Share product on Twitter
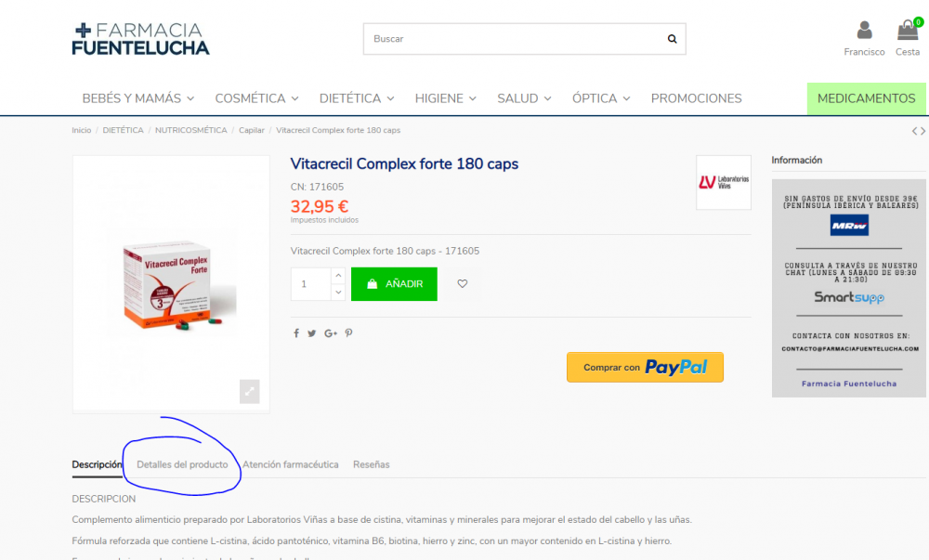Screen dimensions: 929x560 311,333
